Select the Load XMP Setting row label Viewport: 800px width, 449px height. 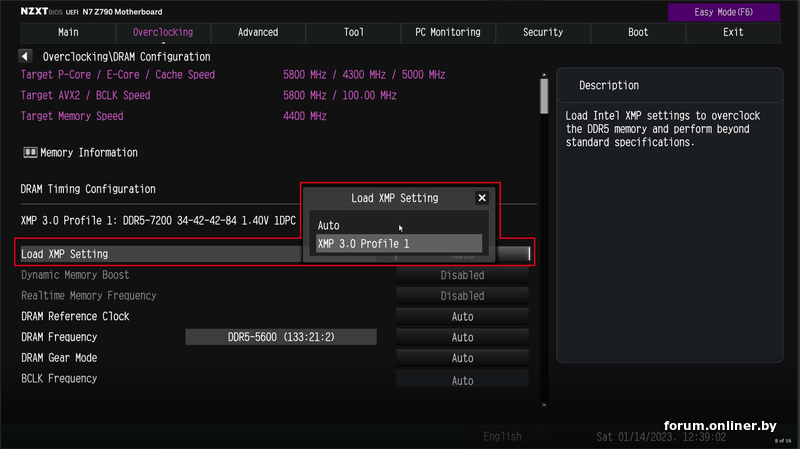click(64, 254)
